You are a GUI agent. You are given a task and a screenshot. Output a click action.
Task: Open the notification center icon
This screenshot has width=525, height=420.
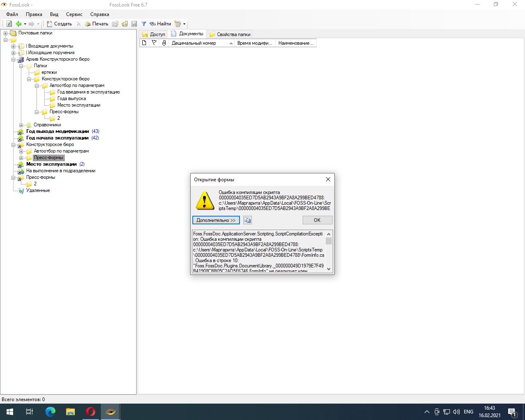click(512, 412)
